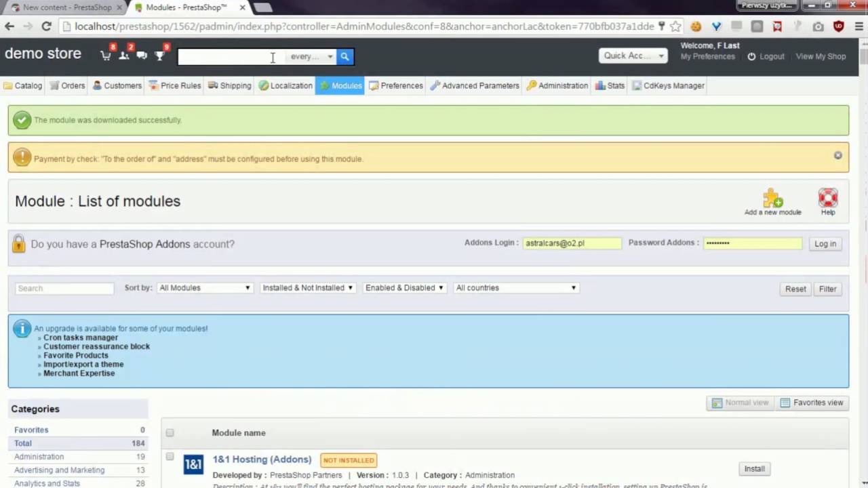868x488 pixels.
Task: Open the search scope 'every...' dropdown
Action: click(312, 57)
